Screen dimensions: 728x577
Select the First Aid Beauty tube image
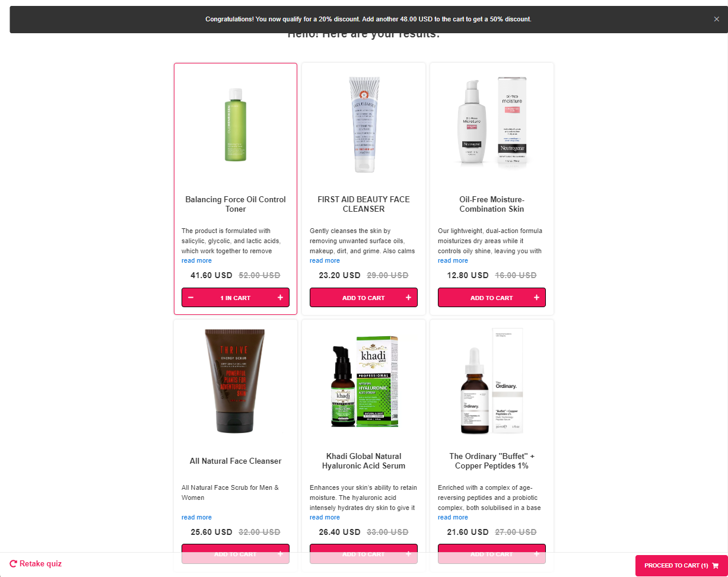pyautogui.click(x=364, y=125)
